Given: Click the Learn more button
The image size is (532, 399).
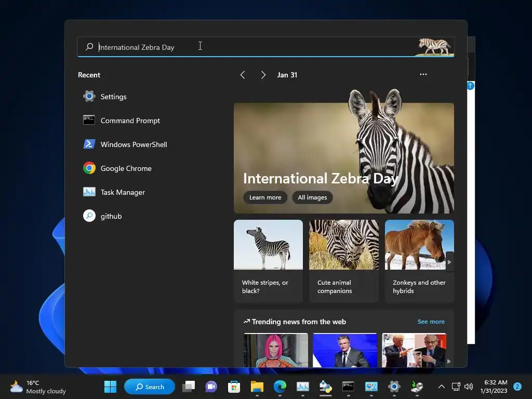Looking at the screenshot, I should (x=265, y=197).
